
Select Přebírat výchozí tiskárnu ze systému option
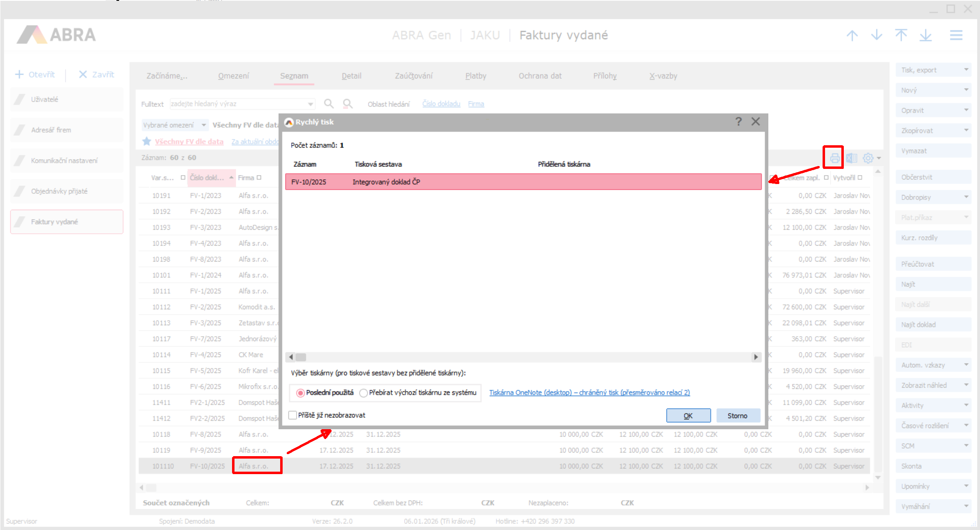[363, 393]
